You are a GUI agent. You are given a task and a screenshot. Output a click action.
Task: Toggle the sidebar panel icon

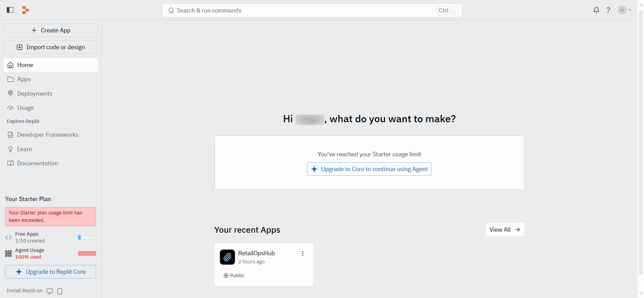tap(10, 10)
